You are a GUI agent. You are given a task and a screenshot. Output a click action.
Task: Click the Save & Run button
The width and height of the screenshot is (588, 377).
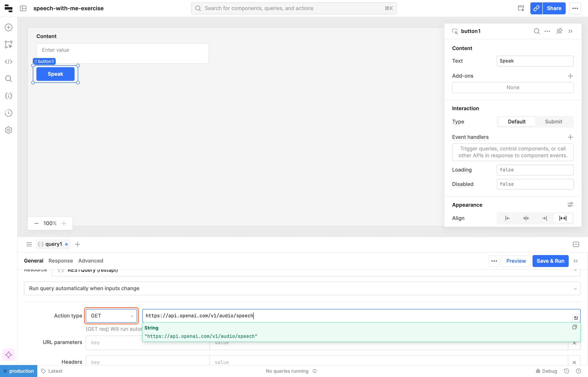coord(550,261)
